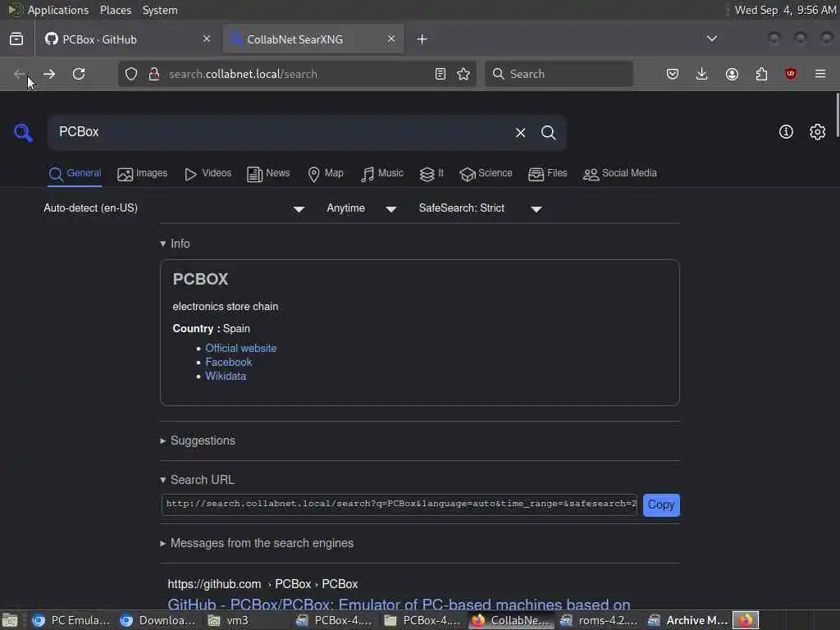Viewport: 840px width, 630px height.
Task: Click the clock showing Wed Sep 4
Action: 785,10
